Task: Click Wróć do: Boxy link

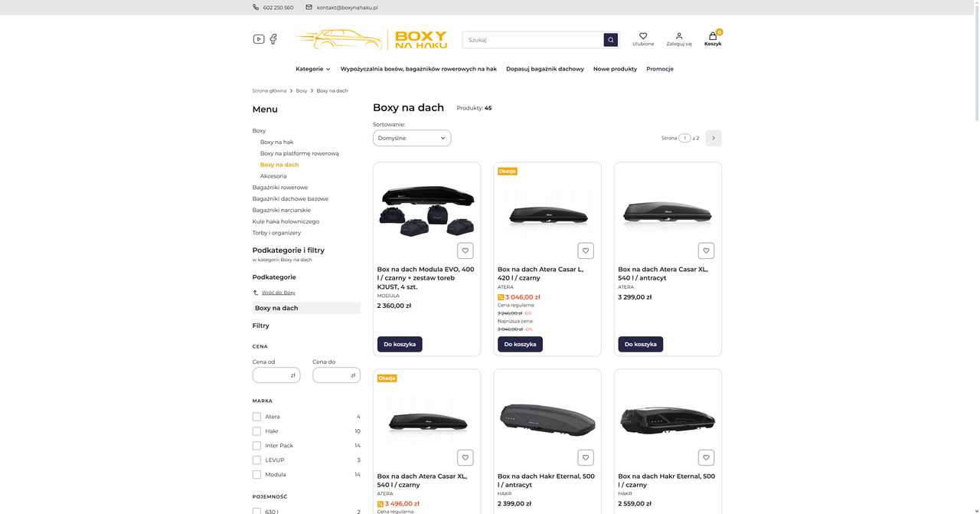Action: click(278, 293)
